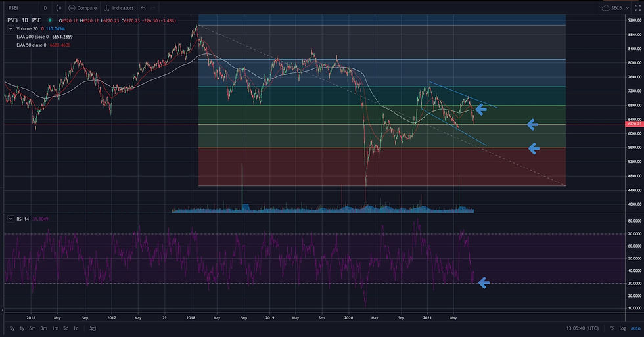Image resolution: width=644 pixels, height=337 pixels.
Task: Set date range to 5y
Action: click(12, 328)
